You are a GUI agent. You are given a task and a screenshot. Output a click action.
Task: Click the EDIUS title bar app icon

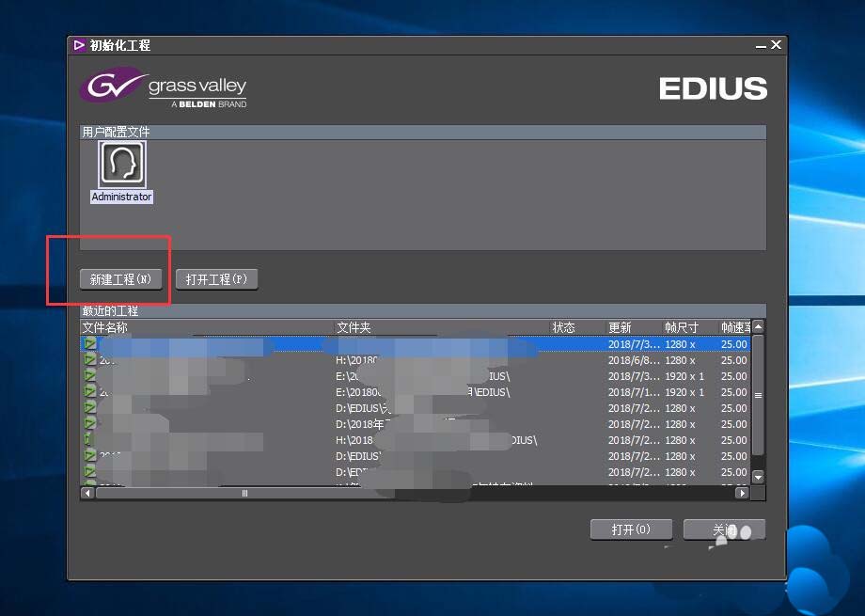(x=79, y=45)
